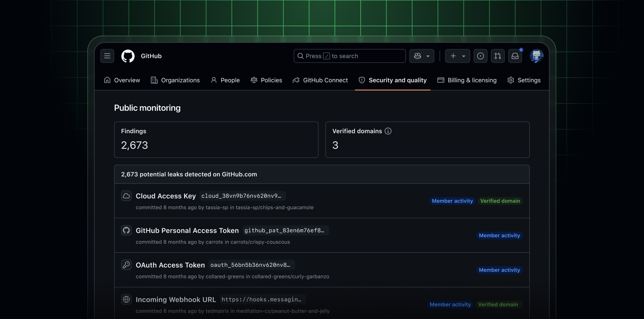The image size is (644, 319).
Task: Click the Billing credit card icon
Action: [441, 80]
